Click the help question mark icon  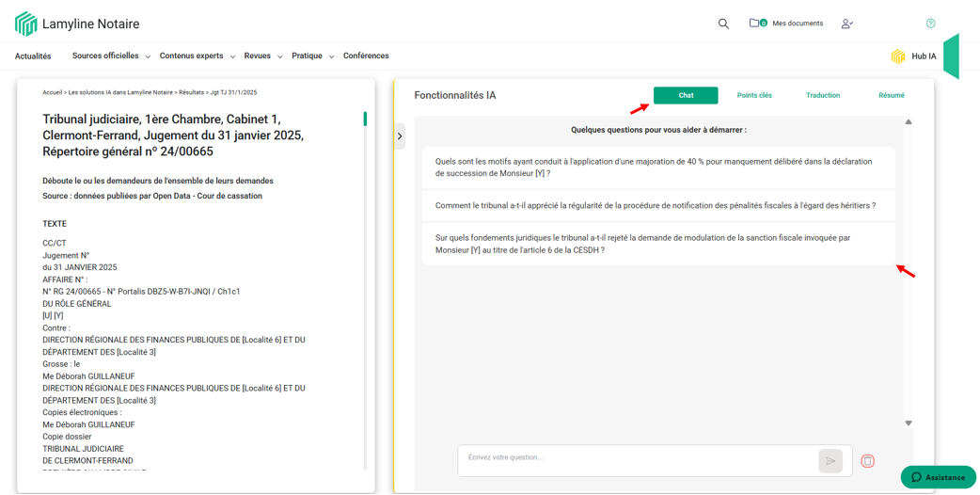point(930,24)
